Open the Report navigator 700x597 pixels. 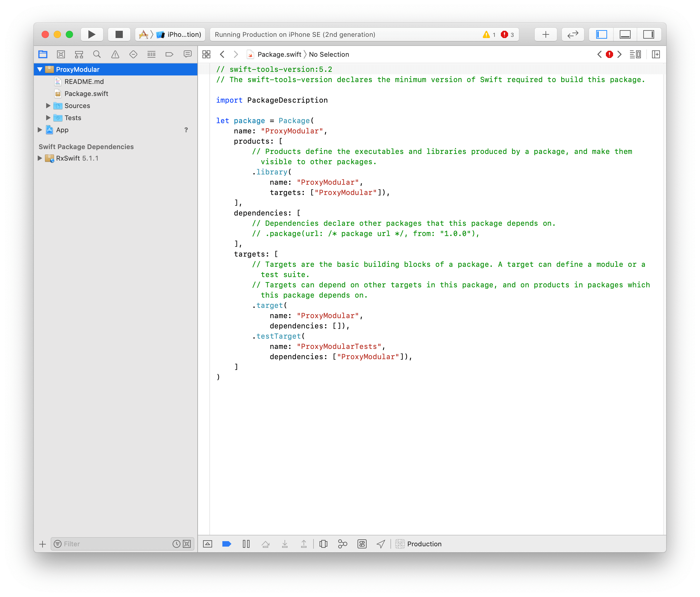[x=187, y=54]
